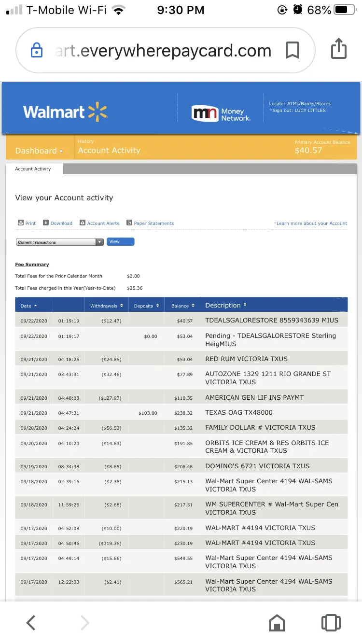Sort by Deposits column header
This screenshot has height=644, width=362.
(146, 306)
